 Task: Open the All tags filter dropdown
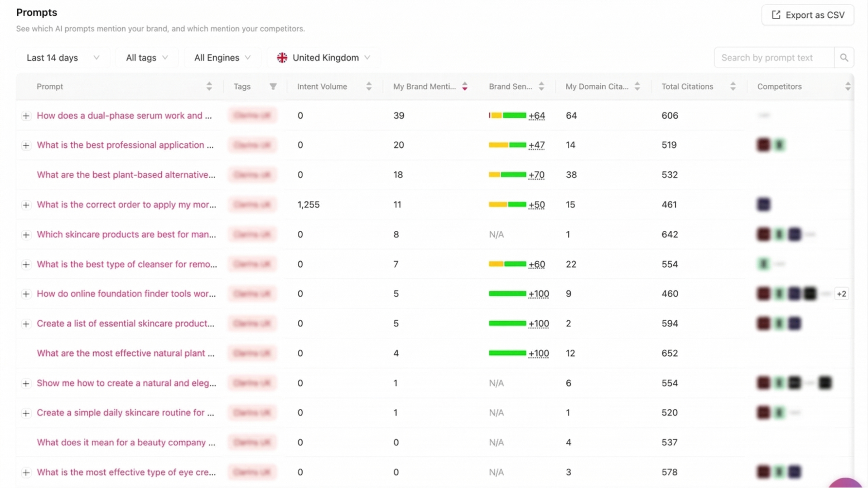147,58
